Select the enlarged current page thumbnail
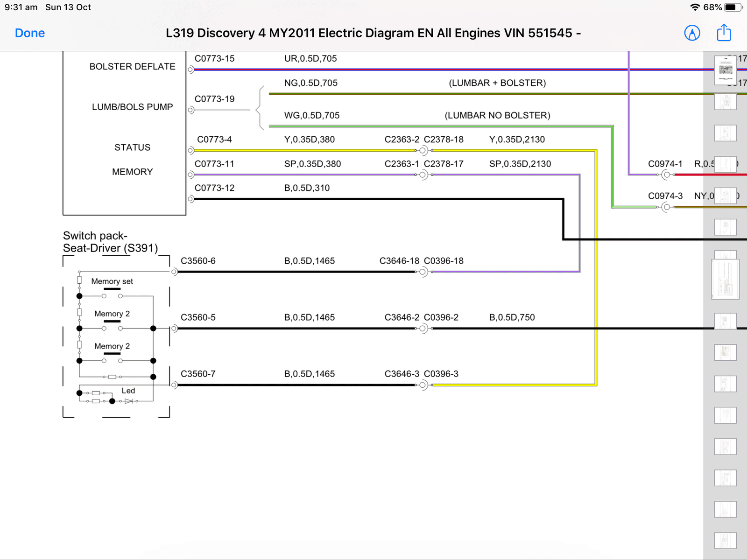 tap(725, 279)
